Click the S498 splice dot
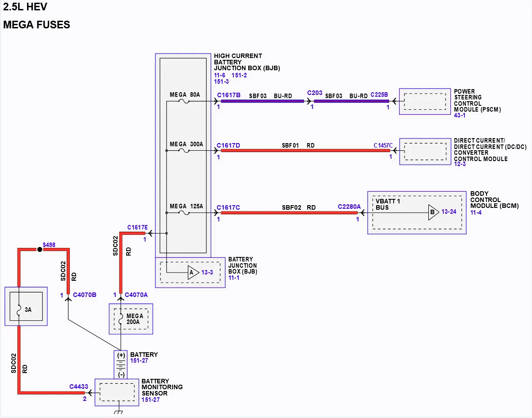Viewport: 532px width, 418px height. 40,250
